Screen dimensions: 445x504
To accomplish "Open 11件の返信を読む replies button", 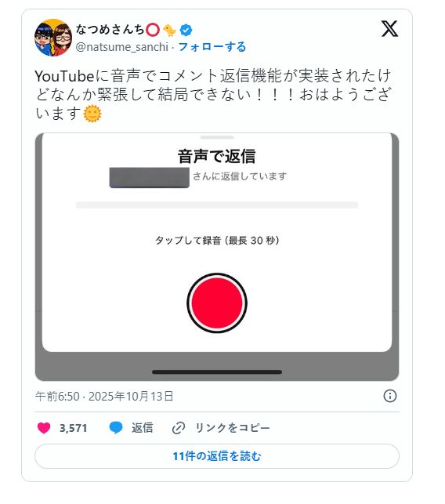I will [217, 456].
